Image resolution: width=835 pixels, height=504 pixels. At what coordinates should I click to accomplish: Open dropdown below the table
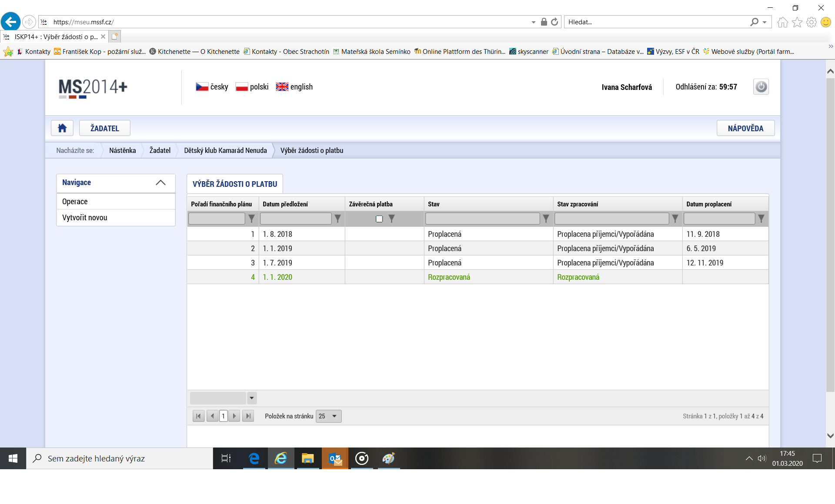tap(252, 398)
